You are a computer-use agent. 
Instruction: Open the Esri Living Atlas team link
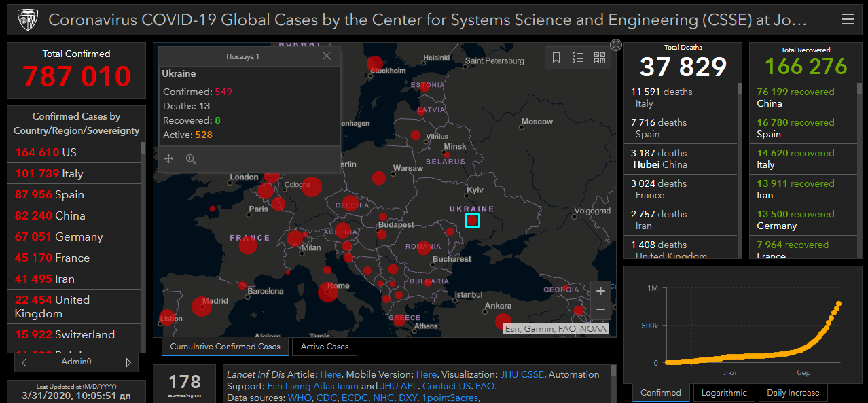tap(312, 386)
